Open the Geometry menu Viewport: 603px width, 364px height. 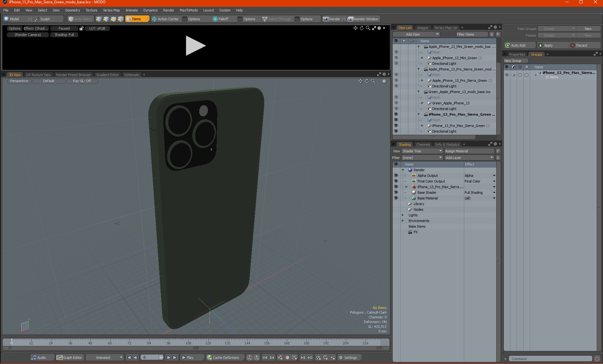pos(73,10)
